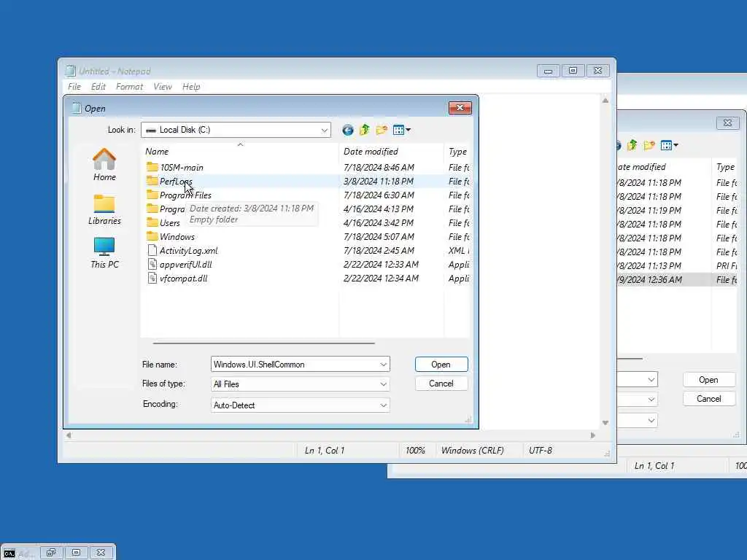Expand the top dropdown in the background dialog
The height and width of the screenshot is (560, 747).
[x=651, y=379]
